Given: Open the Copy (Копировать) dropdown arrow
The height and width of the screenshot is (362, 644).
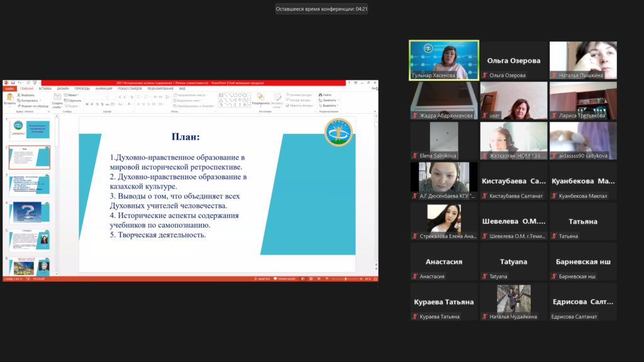Looking at the screenshot, I should 40,101.
